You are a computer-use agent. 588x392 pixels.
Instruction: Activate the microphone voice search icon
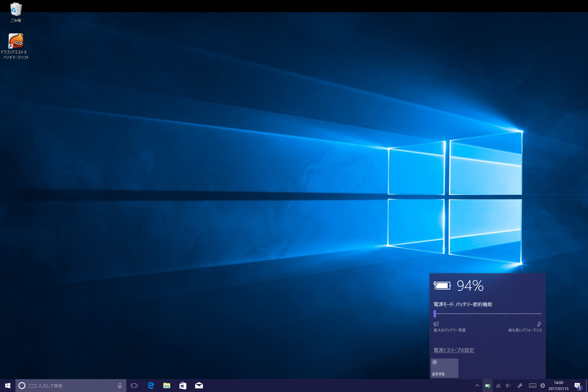[120, 386]
